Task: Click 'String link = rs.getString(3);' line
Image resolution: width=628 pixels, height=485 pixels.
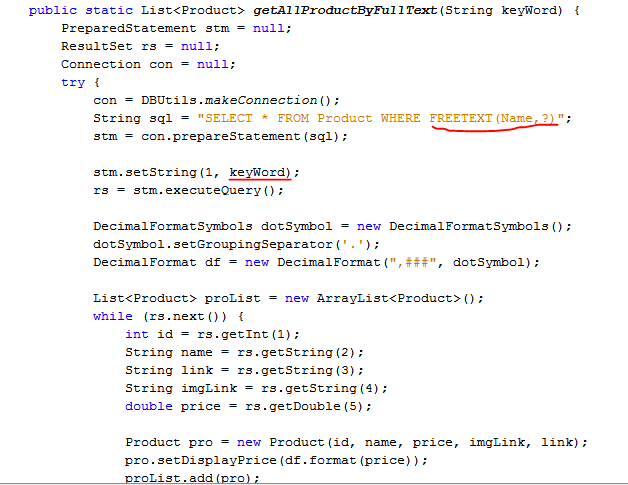Action: (x=244, y=370)
